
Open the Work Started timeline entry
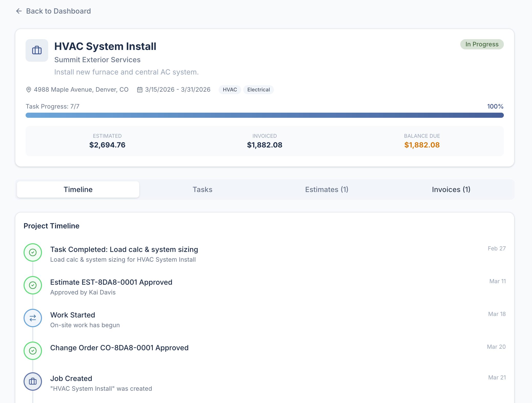tap(72, 315)
